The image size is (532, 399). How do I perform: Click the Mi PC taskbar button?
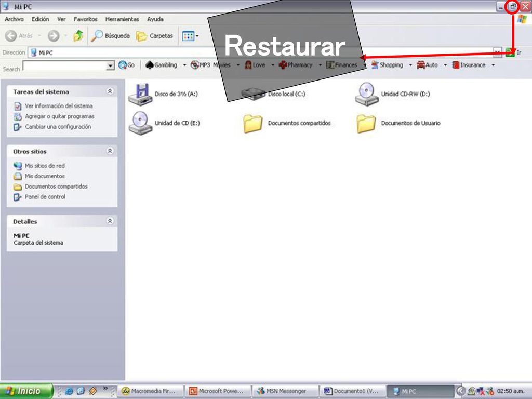420,391
